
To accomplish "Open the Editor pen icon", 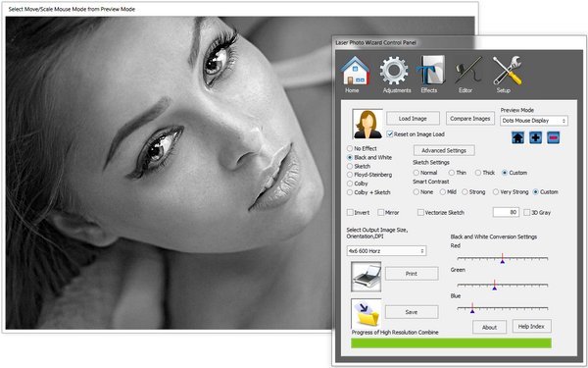I will pyautogui.click(x=468, y=71).
